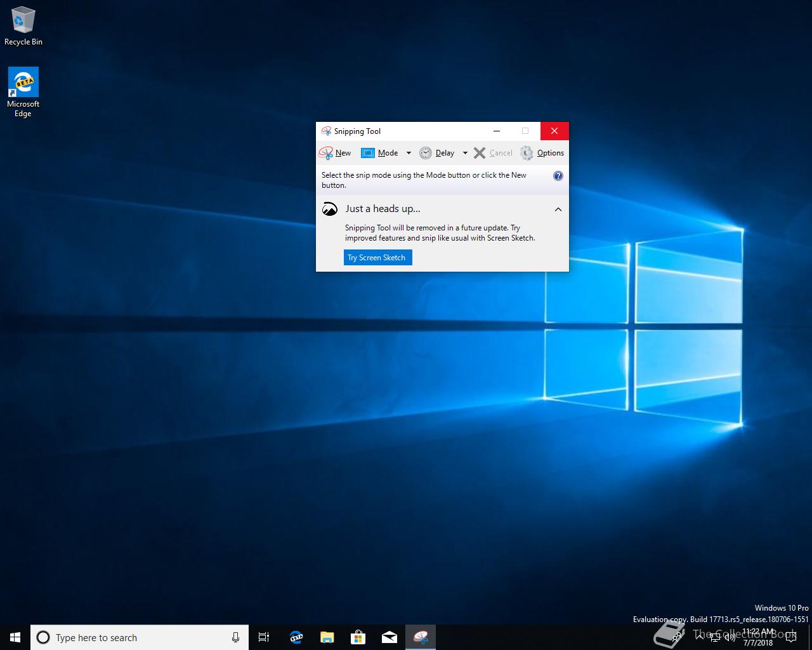This screenshot has width=812, height=650.
Task: Click the volume speaker icon in tray
Action: point(730,637)
